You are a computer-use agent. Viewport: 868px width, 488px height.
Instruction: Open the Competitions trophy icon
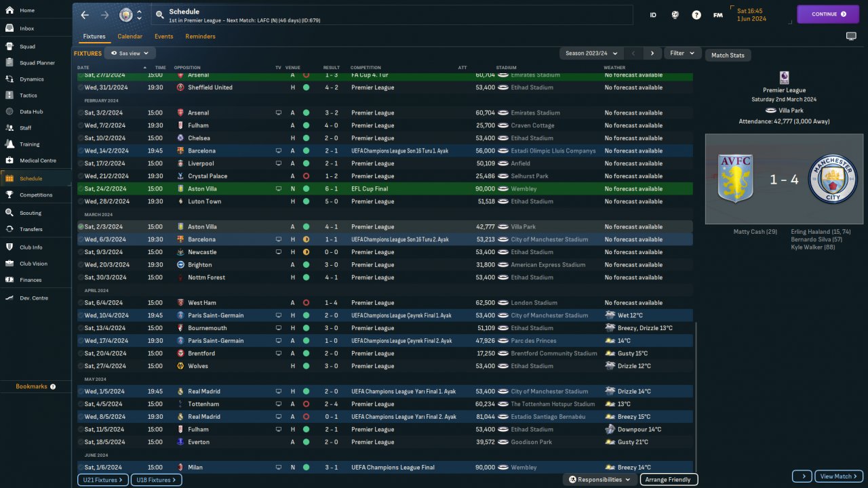point(9,195)
